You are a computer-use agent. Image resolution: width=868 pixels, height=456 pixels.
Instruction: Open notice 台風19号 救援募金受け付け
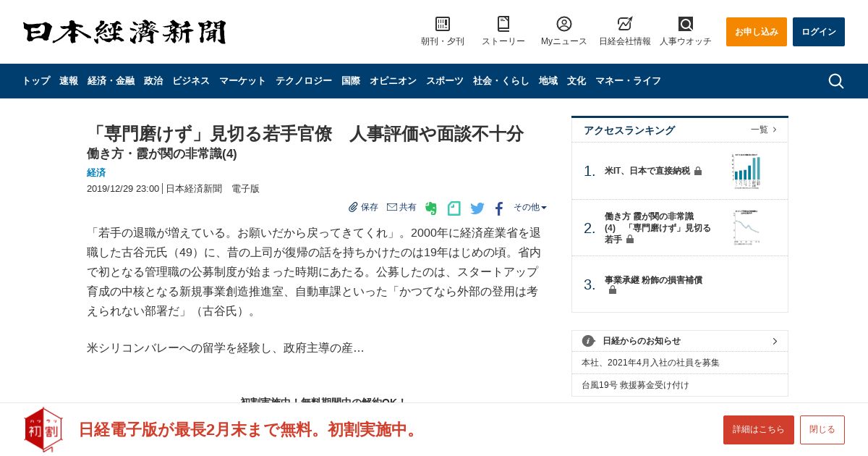click(635, 385)
